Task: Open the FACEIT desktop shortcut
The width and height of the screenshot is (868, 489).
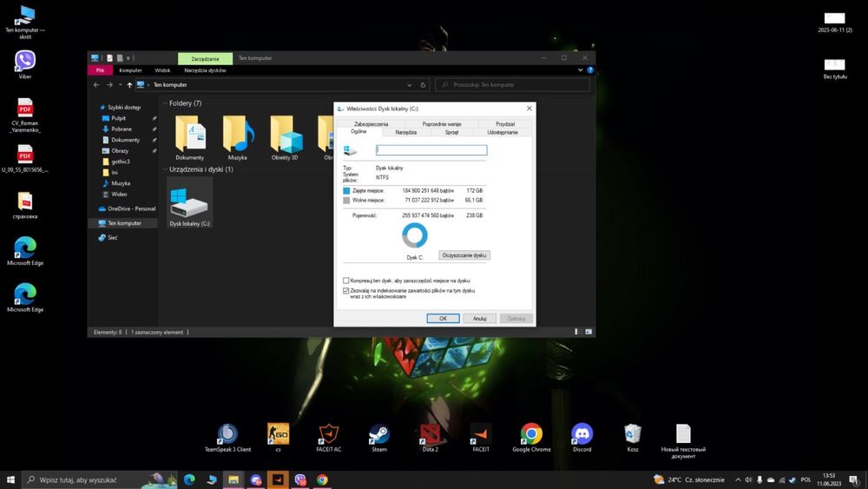Action: [481, 438]
